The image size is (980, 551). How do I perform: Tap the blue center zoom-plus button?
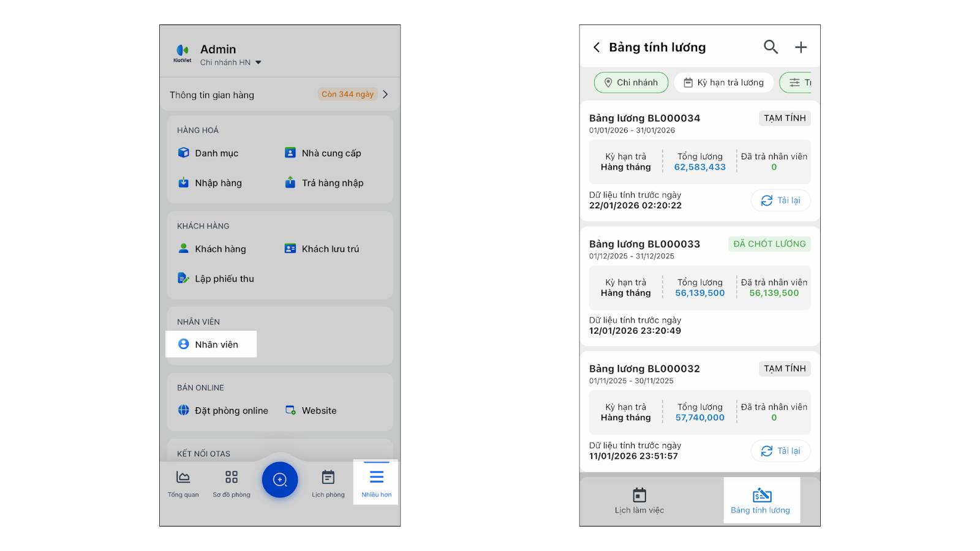pos(280,480)
